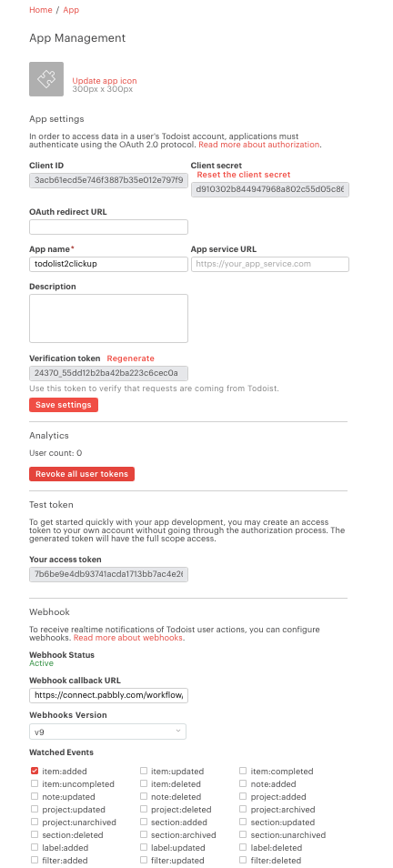Go to Home breadcrumb link
The image size is (393, 868).
[40, 10]
